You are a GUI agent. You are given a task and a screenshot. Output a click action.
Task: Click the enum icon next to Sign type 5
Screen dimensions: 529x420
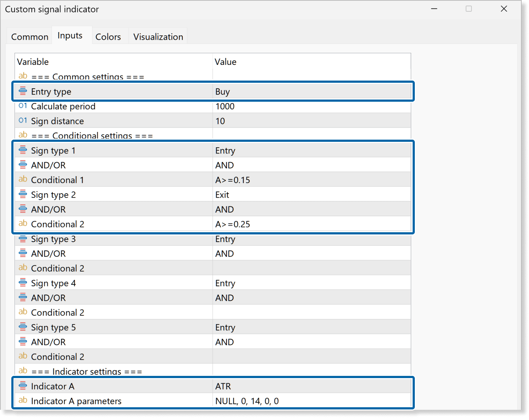click(x=23, y=327)
